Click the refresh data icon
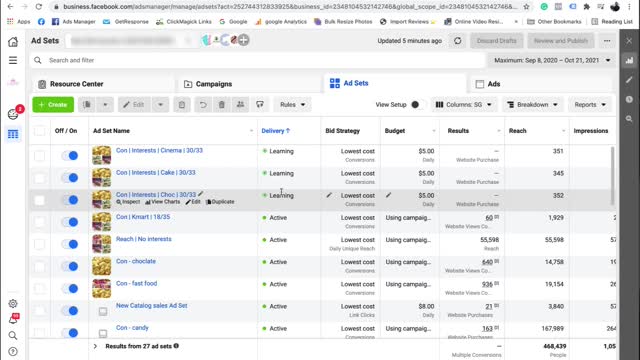Screen dimensions: 640x360 coord(458,41)
